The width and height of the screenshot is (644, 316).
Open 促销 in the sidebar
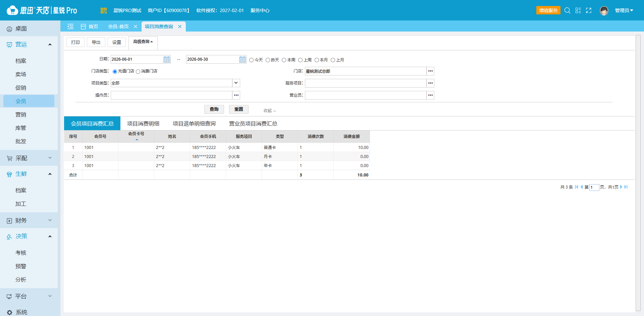pyautogui.click(x=21, y=88)
